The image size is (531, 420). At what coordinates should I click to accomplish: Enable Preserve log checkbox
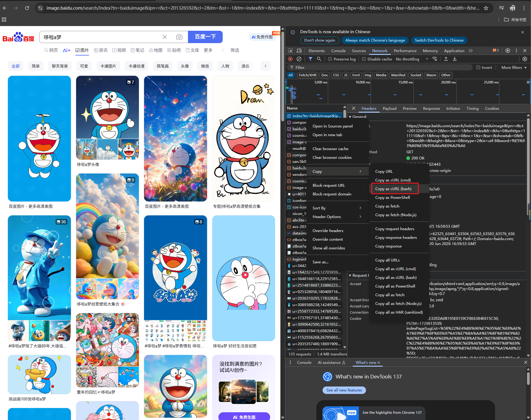pyautogui.click(x=330, y=59)
